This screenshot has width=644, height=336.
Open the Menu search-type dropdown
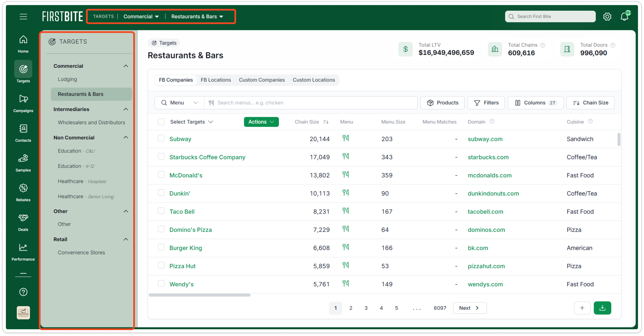pyautogui.click(x=180, y=103)
